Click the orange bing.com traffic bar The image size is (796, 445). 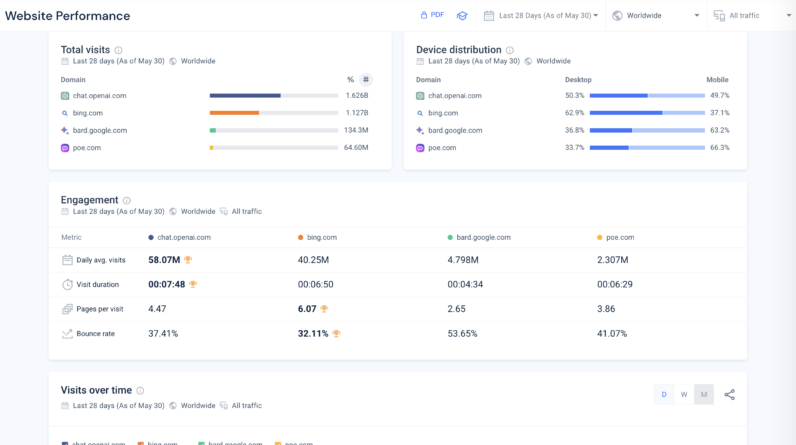(234, 113)
